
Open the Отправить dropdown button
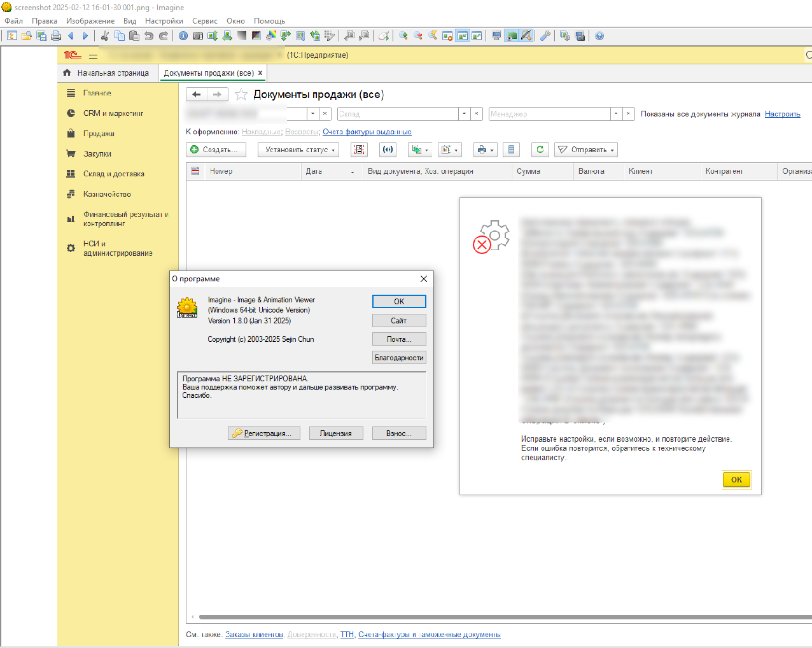coord(586,150)
